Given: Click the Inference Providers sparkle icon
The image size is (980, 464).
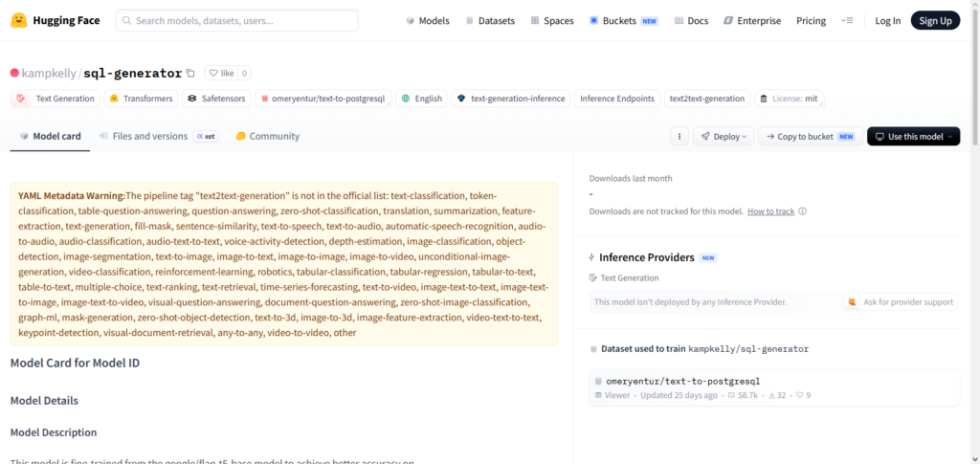Looking at the screenshot, I should pos(591,257).
